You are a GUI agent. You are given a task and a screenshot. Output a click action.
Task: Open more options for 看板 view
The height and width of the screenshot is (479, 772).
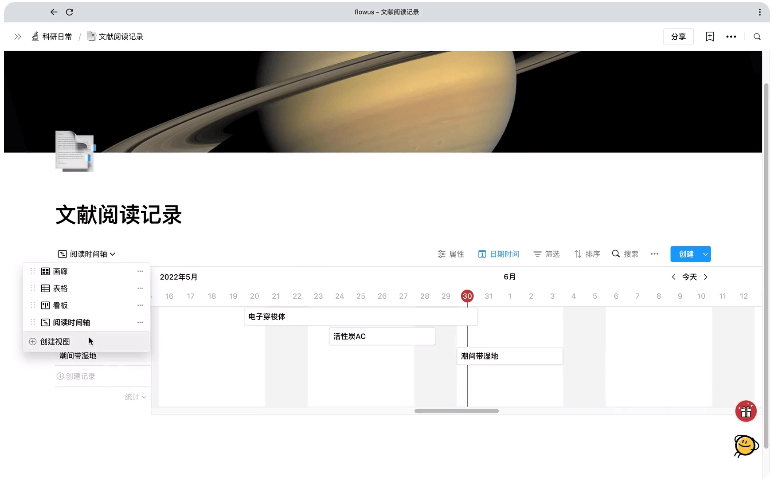(x=140, y=305)
